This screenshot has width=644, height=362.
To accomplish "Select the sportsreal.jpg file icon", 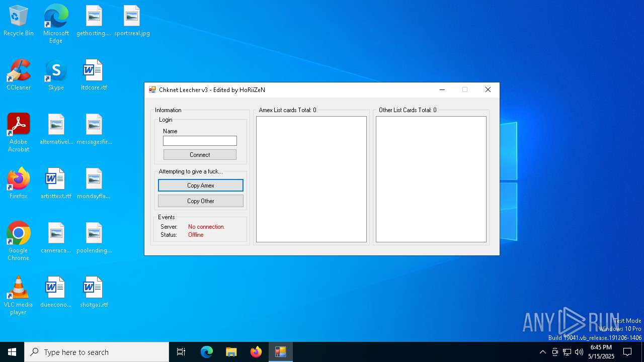I will coord(132,21).
